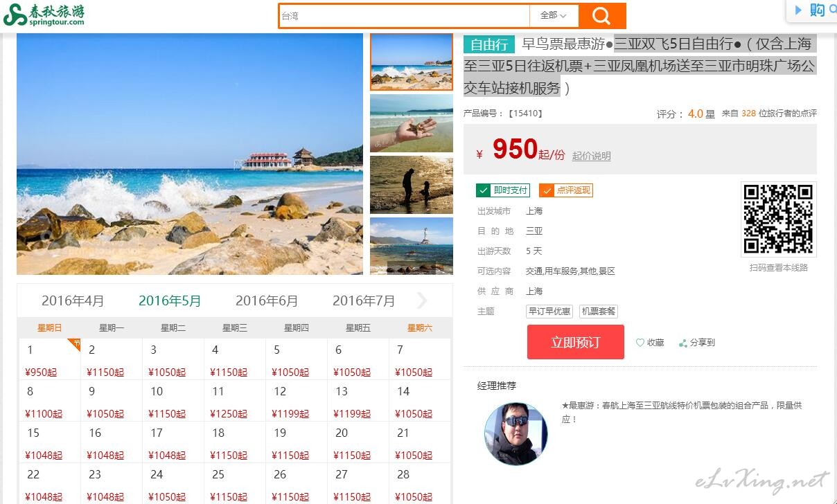Select May 15 in the calendar
Viewport: 837px width, 504px height.
(x=50, y=442)
